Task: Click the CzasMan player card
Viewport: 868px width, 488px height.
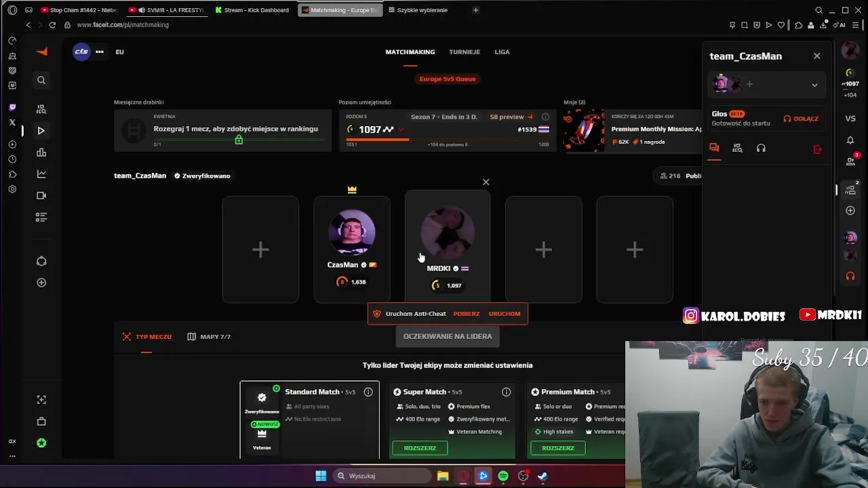Action: [352, 249]
